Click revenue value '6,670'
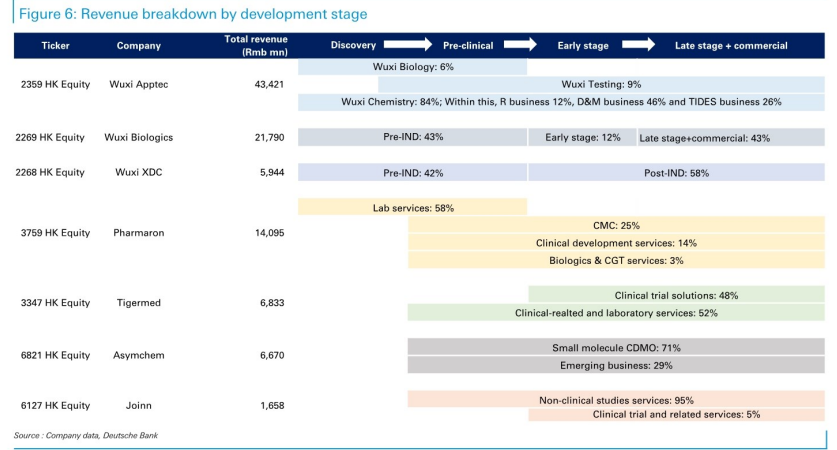Image resolution: width=837 pixels, height=450 pixels. (272, 355)
